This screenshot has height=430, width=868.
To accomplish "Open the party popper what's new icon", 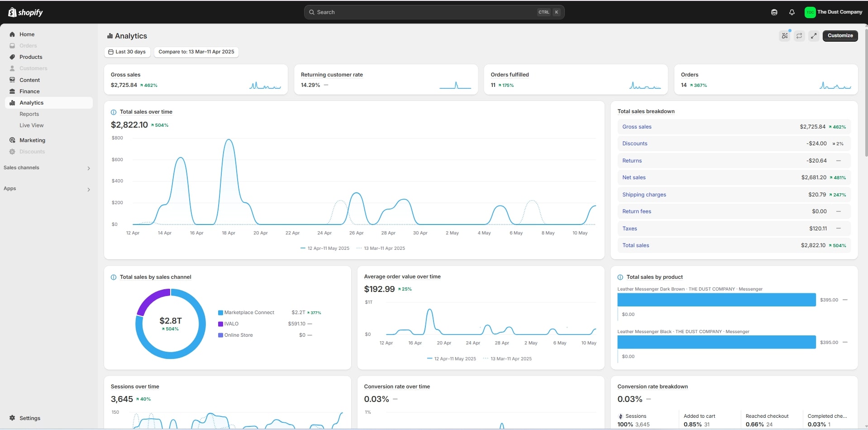I will 785,36.
